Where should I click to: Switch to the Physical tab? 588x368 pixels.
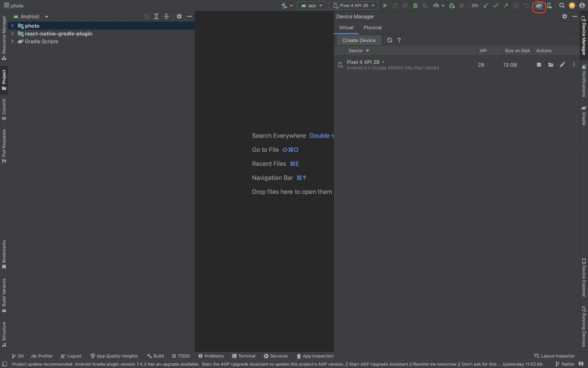pos(372,28)
